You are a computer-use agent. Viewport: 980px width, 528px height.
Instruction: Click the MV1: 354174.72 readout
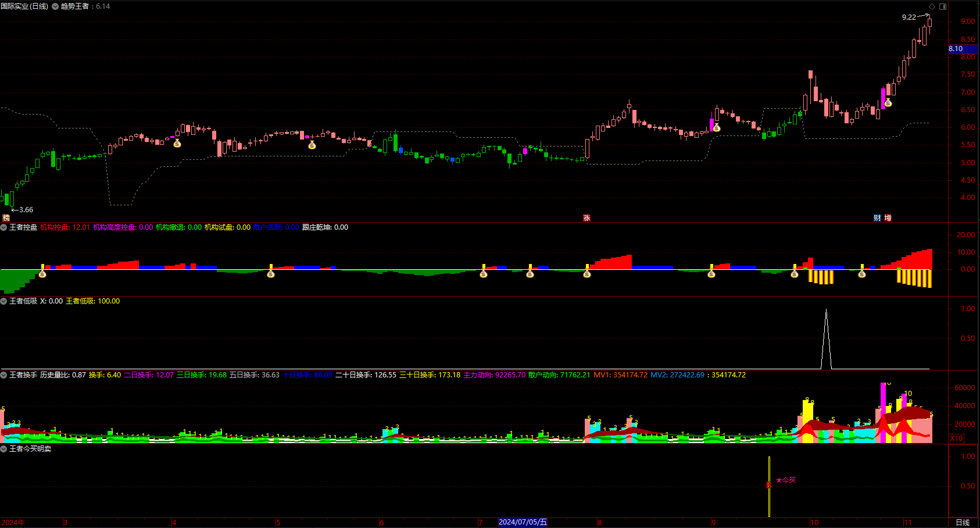(620, 375)
